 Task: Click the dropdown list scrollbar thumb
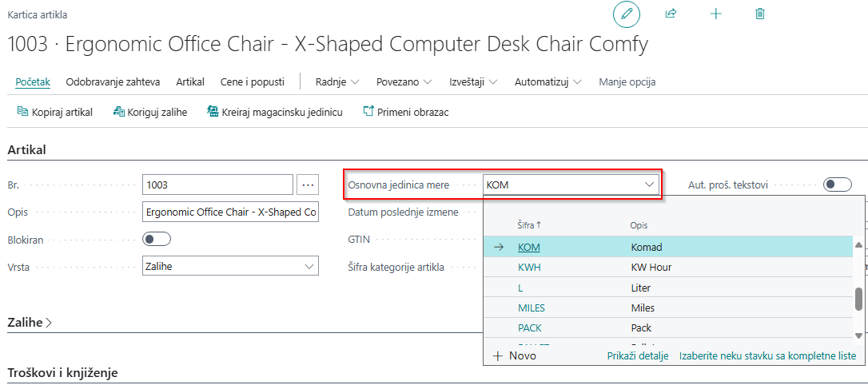pyautogui.click(x=858, y=299)
